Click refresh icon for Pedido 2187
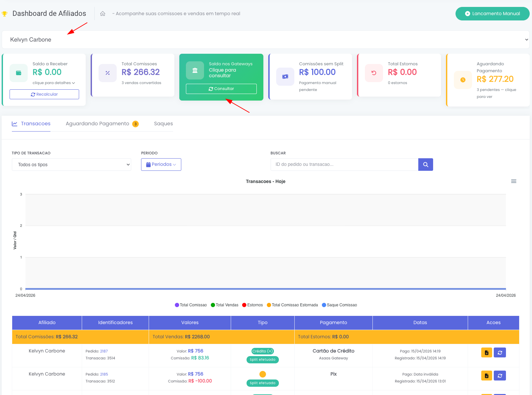This screenshot has width=532, height=395. pyautogui.click(x=500, y=352)
